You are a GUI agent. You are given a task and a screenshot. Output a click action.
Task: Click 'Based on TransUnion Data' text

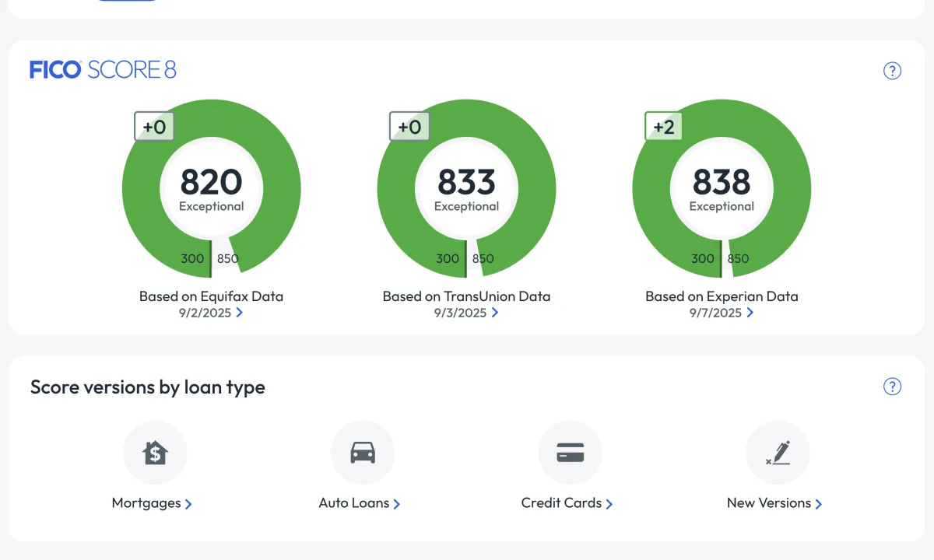pyautogui.click(x=467, y=296)
